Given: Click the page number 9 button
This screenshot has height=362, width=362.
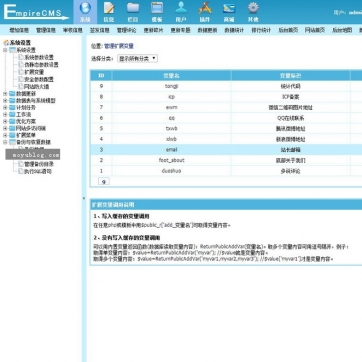Looking at the screenshot, I should [x=104, y=182].
